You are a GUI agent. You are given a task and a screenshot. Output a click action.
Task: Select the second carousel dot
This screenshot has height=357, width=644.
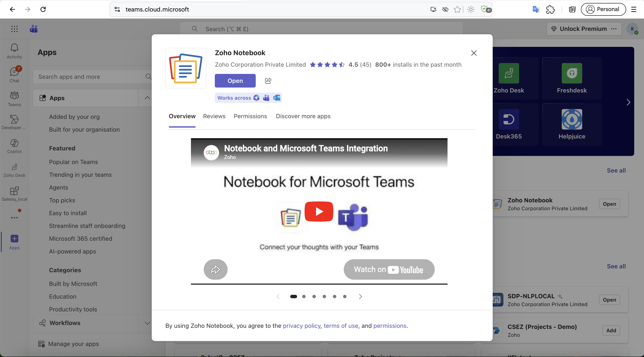(x=304, y=296)
